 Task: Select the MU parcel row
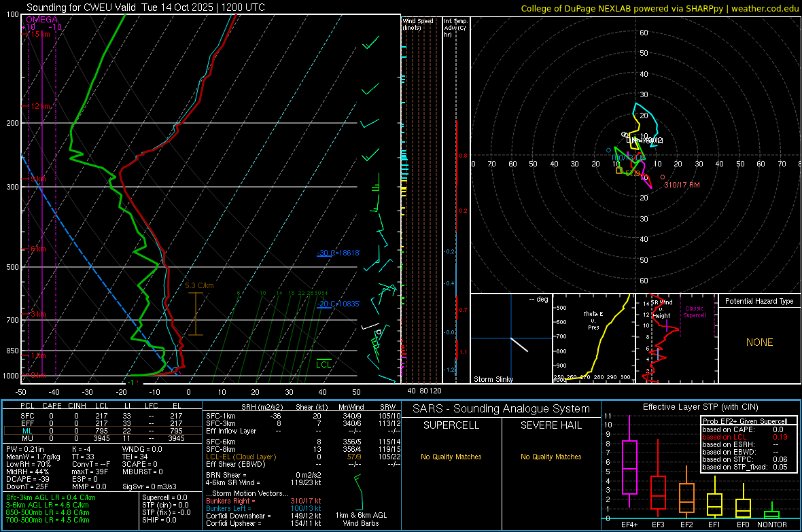[x=102, y=438]
